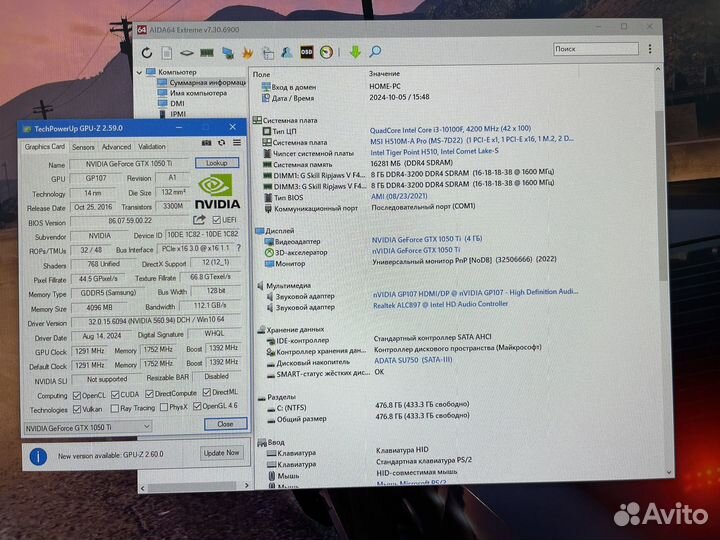Image resolution: width=720 pixels, height=540 pixels.
Task: Click GPU-Z refresh icon
Action: [222, 143]
